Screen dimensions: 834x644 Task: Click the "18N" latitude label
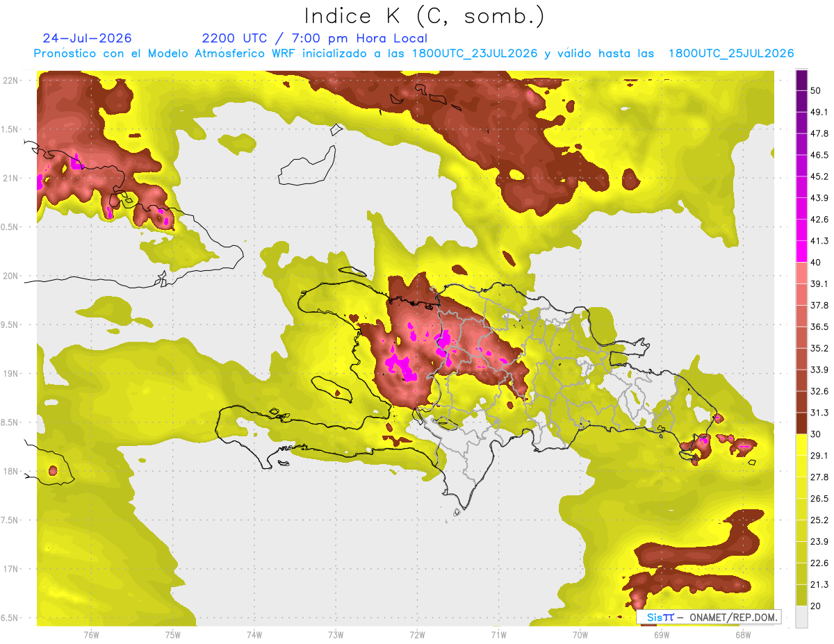(11, 471)
